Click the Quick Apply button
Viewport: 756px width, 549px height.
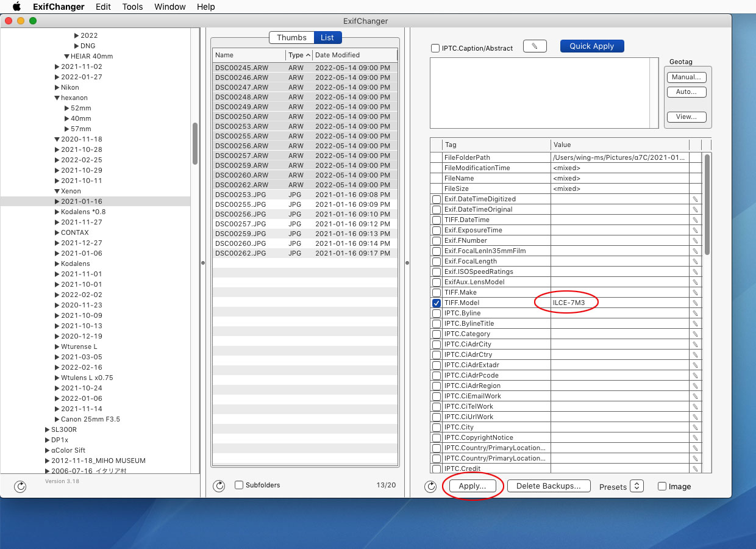coord(592,46)
